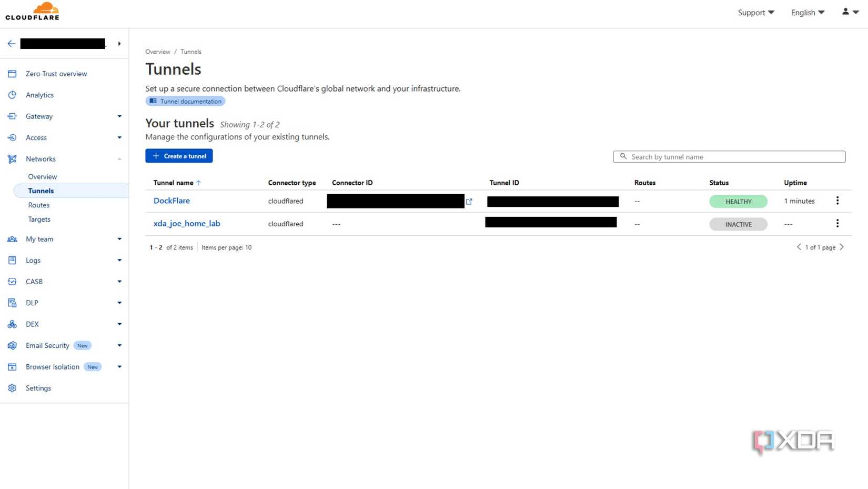Open Zero Trust overview from the sidebar
868x489 pixels.
pos(56,74)
